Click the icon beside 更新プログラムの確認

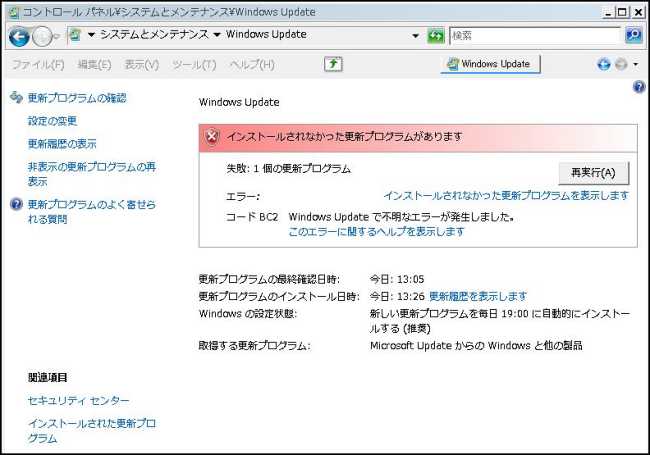[16, 97]
